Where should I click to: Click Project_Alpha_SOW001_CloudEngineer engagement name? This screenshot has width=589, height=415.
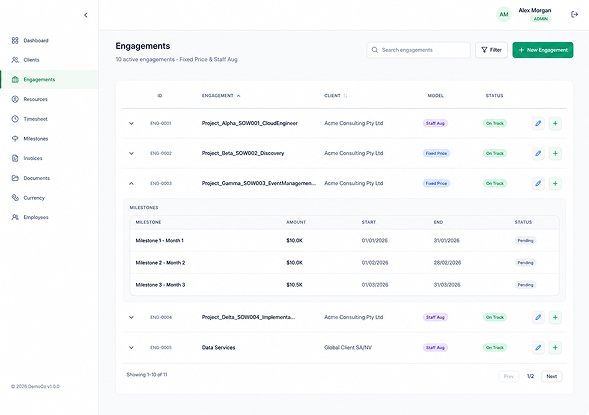pos(249,123)
